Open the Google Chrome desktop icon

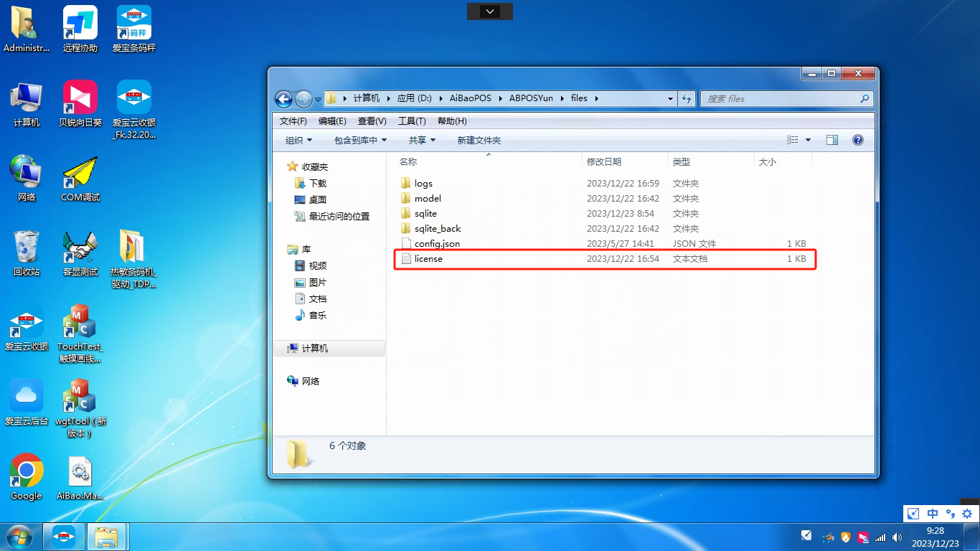coord(27,476)
